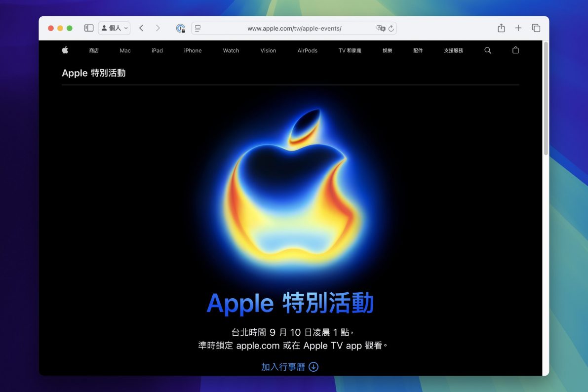Show the tab overview

click(536, 28)
